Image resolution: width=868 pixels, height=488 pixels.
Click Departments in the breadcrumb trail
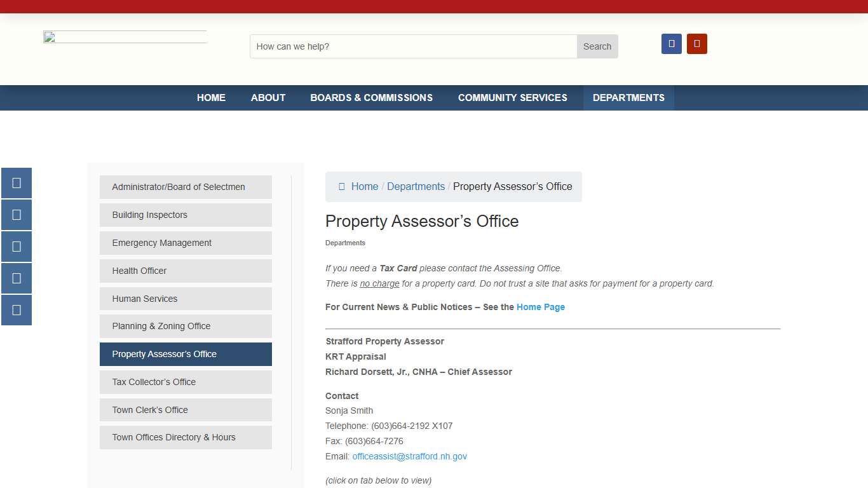click(416, 186)
